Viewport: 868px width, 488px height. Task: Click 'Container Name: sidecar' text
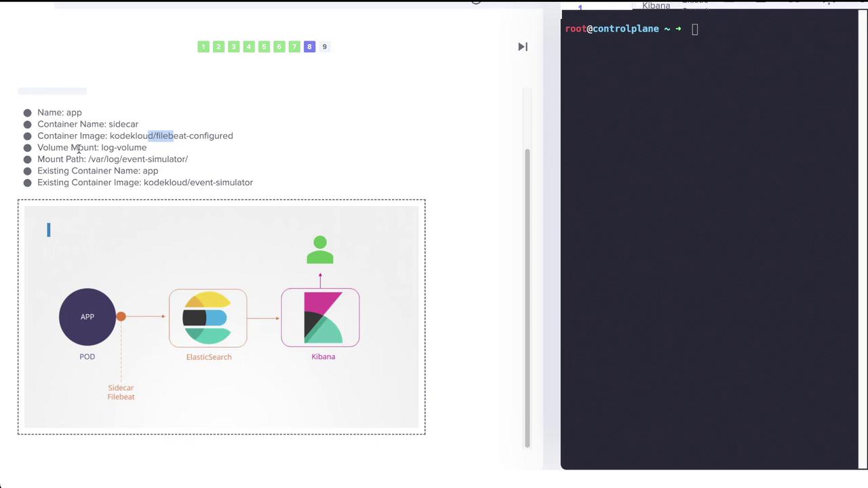(x=87, y=124)
